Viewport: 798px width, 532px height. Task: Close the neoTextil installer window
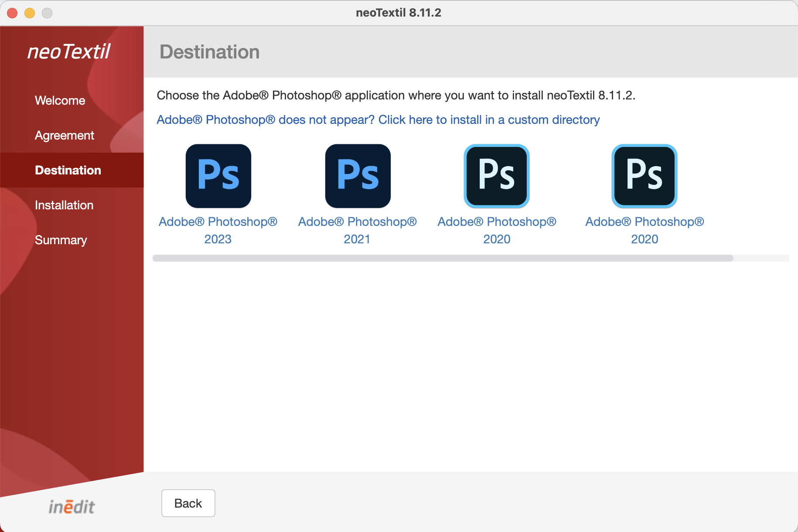click(13, 13)
